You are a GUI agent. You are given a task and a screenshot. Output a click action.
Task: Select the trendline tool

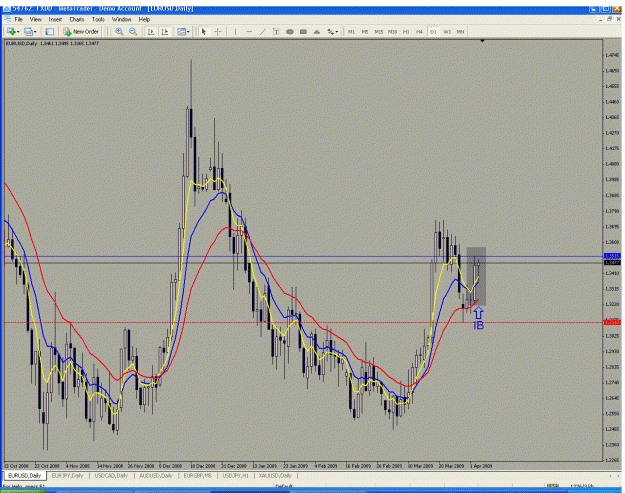coord(262,32)
